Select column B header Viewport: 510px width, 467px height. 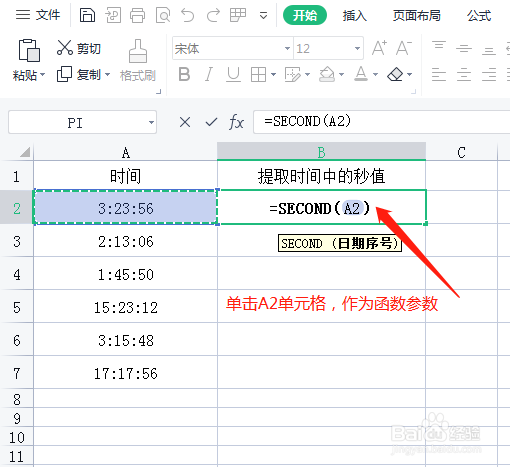click(322, 152)
